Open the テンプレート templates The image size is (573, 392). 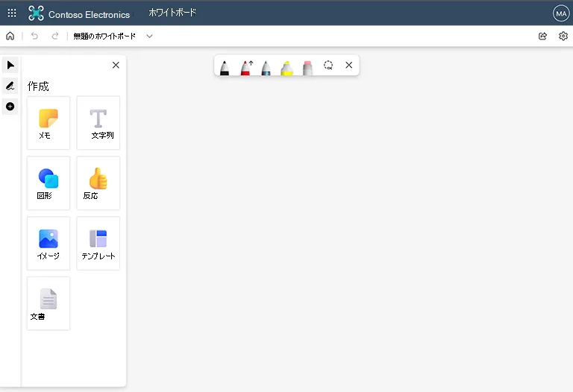coord(98,244)
